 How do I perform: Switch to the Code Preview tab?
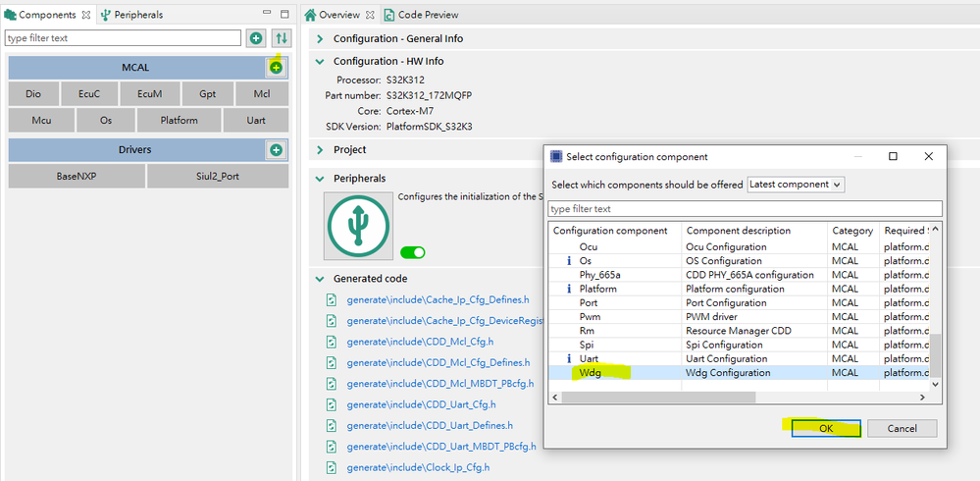click(x=421, y=15)
